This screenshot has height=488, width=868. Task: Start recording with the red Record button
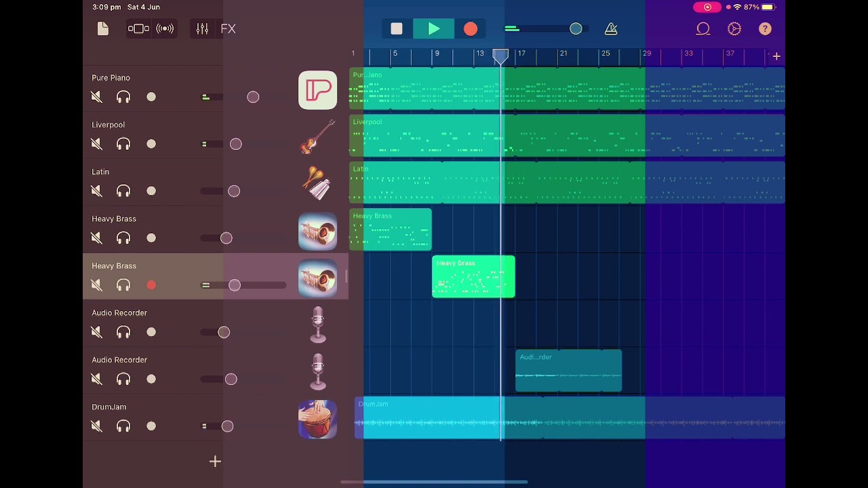[x=471, y=29]
